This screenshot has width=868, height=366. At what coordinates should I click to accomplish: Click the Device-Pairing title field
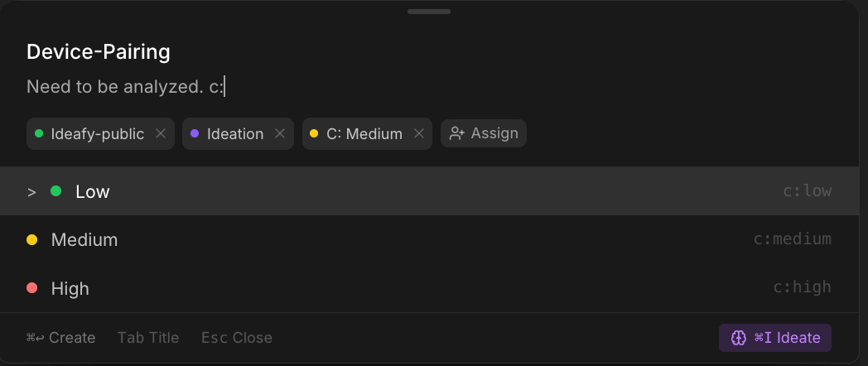(x=99, y=51)
